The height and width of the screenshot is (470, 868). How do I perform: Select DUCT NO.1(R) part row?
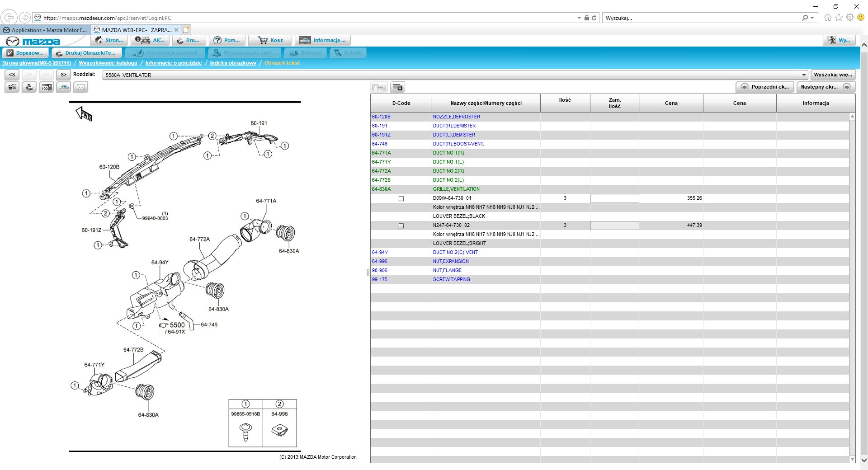pyautogui.click(x=609, y=153)
